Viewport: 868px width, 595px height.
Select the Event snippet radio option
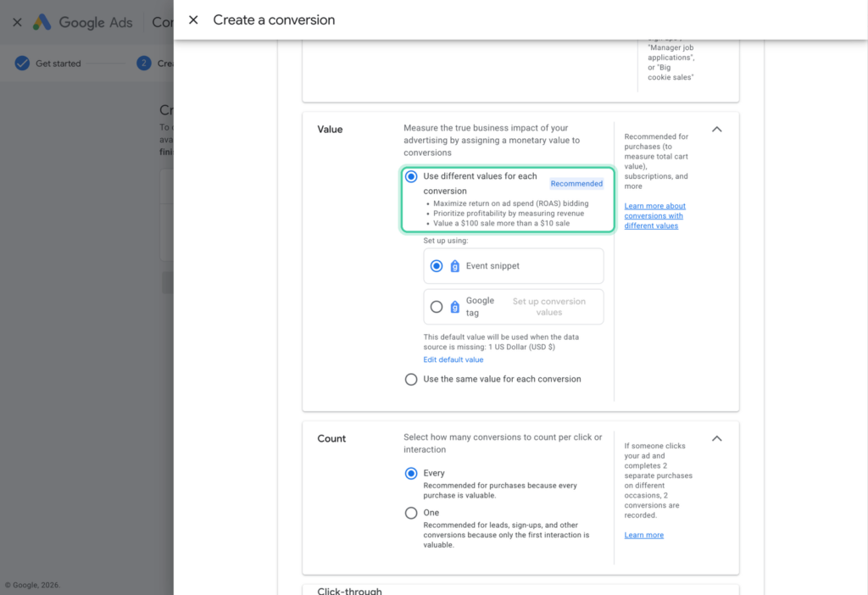click(x=437, y=266)
